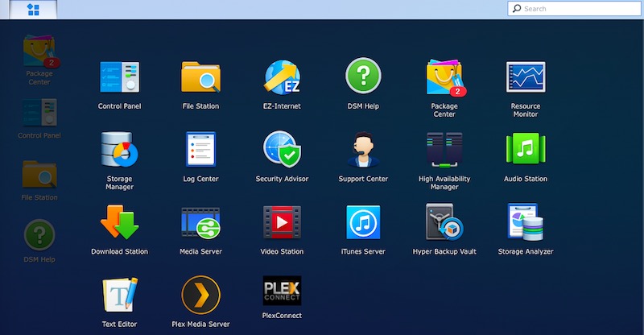This screenshot has width=644, height=335.
Task: Open DSM Help in the main grid
Action: [x=363, y=76]
